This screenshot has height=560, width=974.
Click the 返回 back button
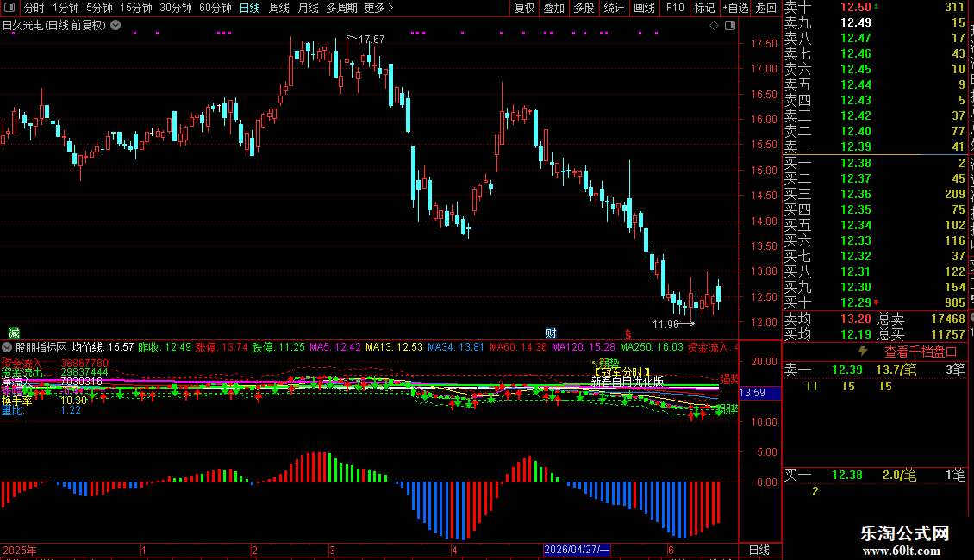coord(766,8)
